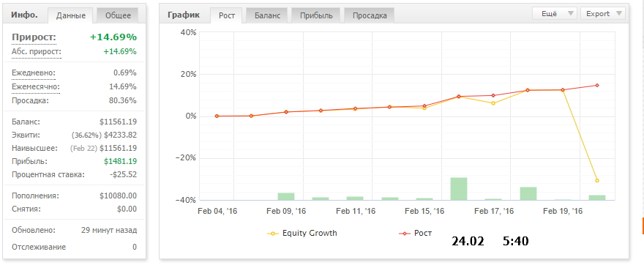Open the Общее tab

[118, 15]
